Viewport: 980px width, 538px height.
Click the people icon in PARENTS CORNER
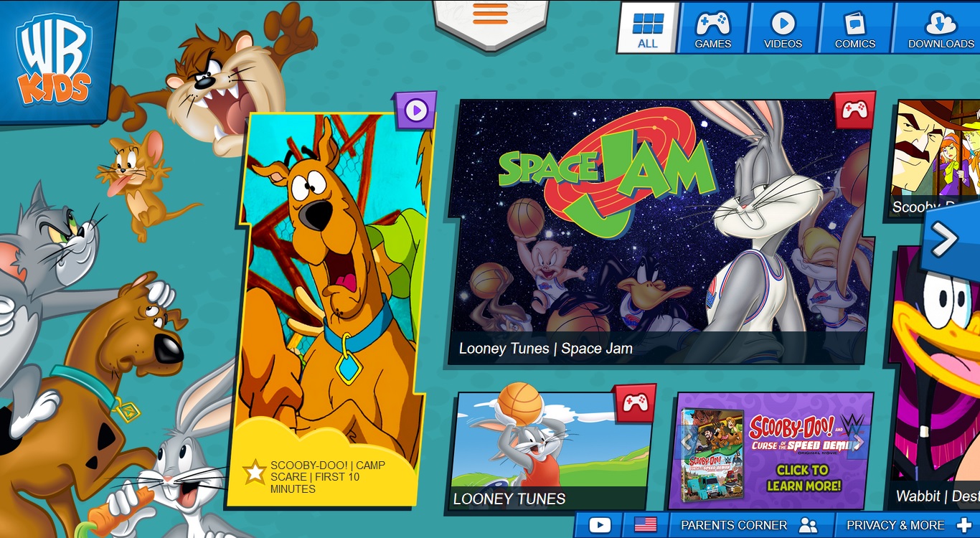click(x=808, y=526)
